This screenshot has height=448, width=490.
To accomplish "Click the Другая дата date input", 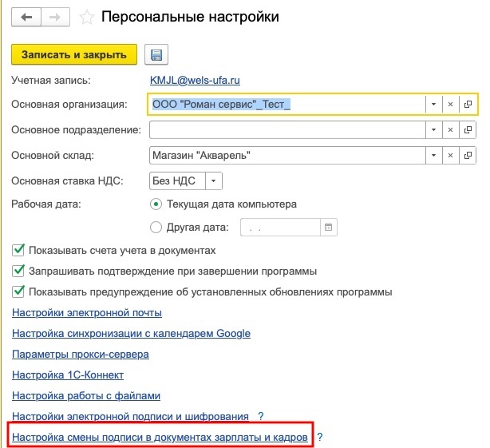I will point(280,227).
